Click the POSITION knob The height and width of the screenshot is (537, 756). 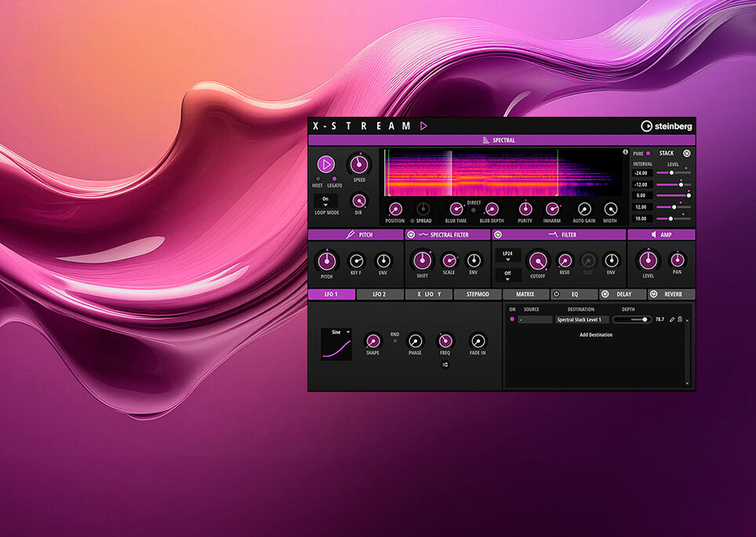tap(395, 209)
